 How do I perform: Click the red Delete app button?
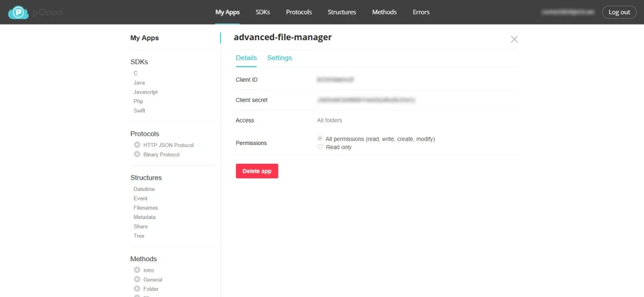click(x=257, y=171)
